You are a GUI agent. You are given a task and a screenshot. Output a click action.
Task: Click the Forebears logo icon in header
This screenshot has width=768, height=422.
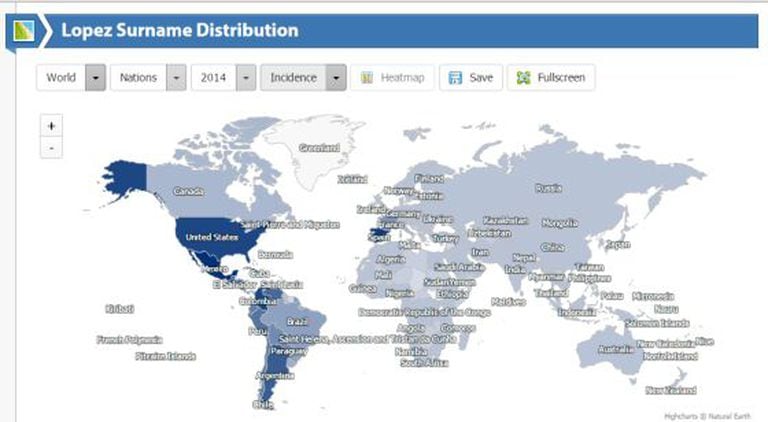[22, 31]
